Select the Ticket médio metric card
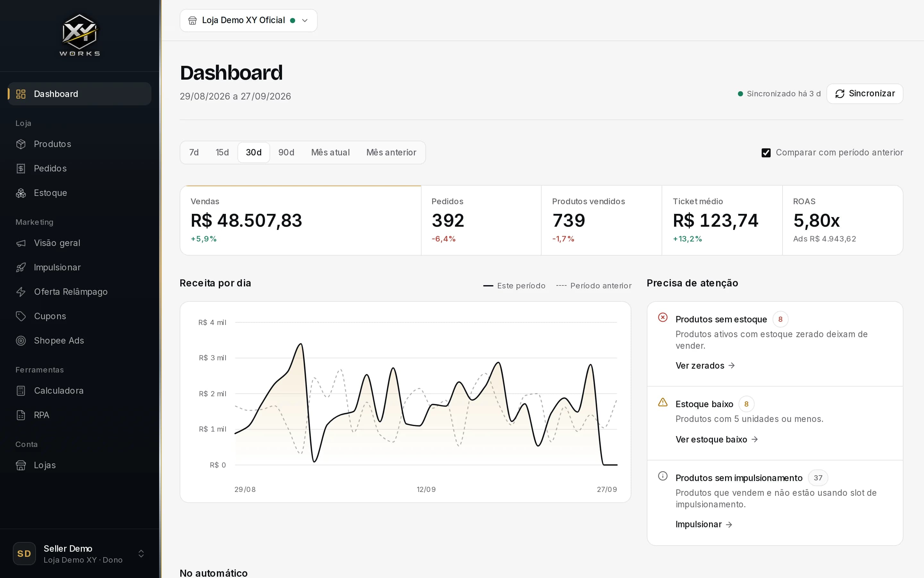924x578 pixels. point(722,220)
